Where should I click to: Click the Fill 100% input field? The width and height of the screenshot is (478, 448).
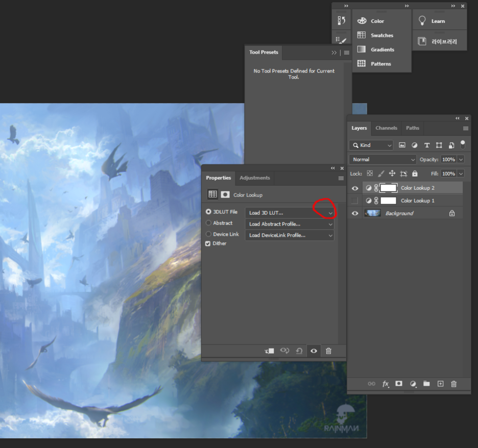(x=449, y=173)
